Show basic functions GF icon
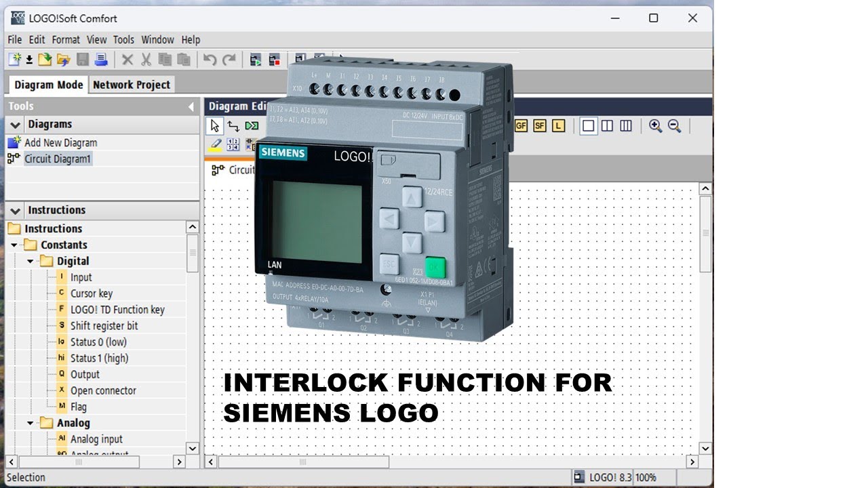The image size is (868, 488). [x=521, y=125]
